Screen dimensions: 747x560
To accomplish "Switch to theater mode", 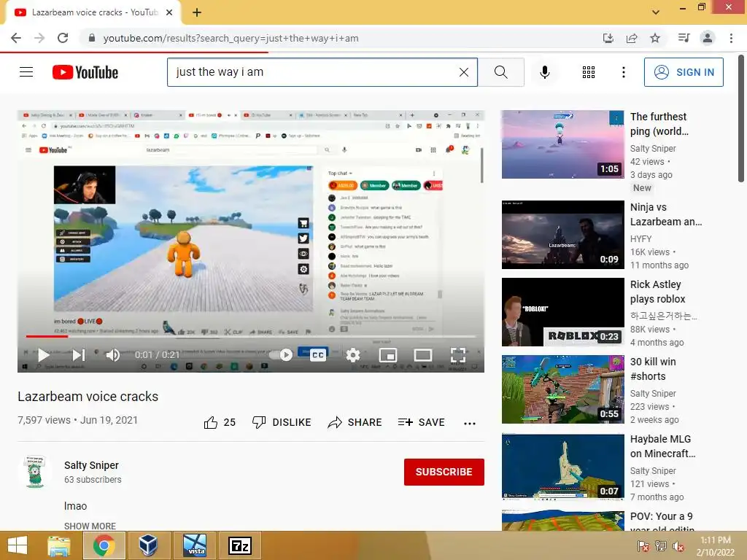I will point(423,355).
